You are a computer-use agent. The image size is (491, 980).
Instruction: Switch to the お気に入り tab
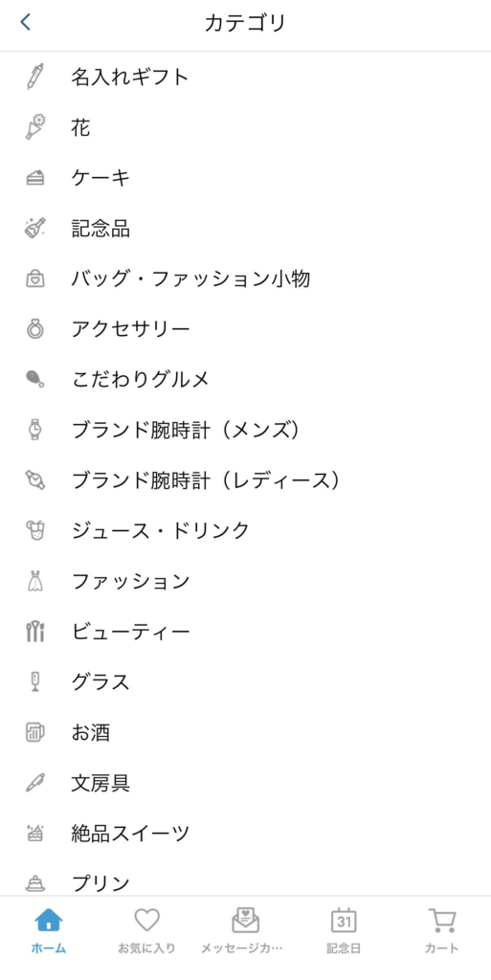tap(146, 930)
